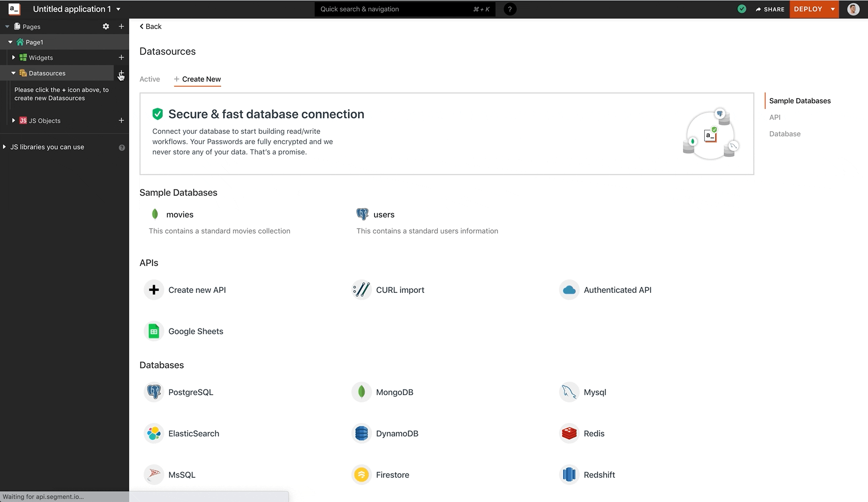Collapse the Page1 tree arrow

coord(10,42)
